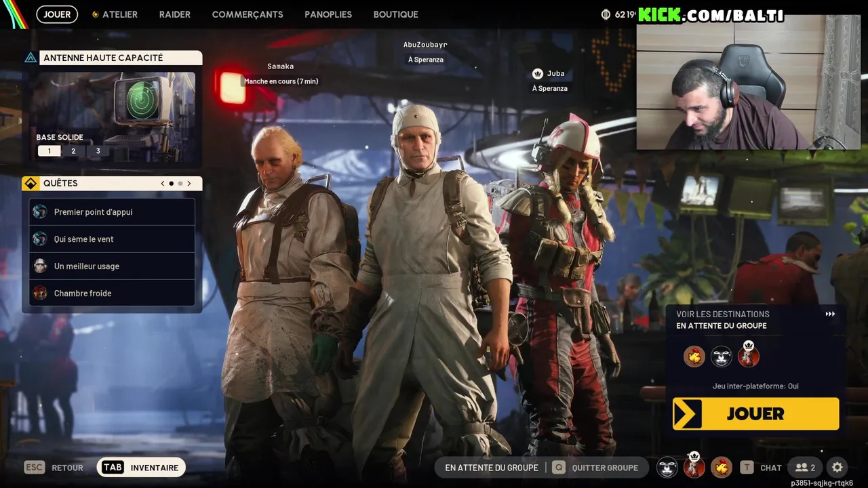Screen dimensions: 868x488
Task: Select the mask avatar in bottom bar
Action: click(x=667, y=467)
